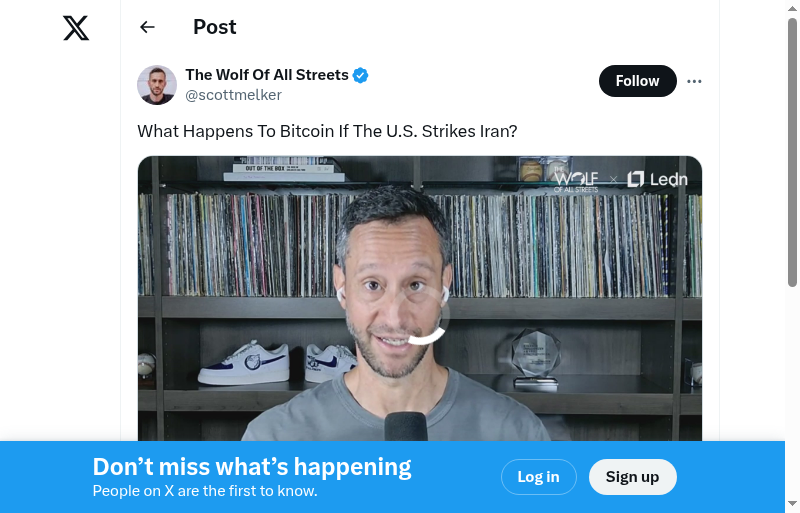
Task: Sign up from the bottom banner
Action: point(632,477)
